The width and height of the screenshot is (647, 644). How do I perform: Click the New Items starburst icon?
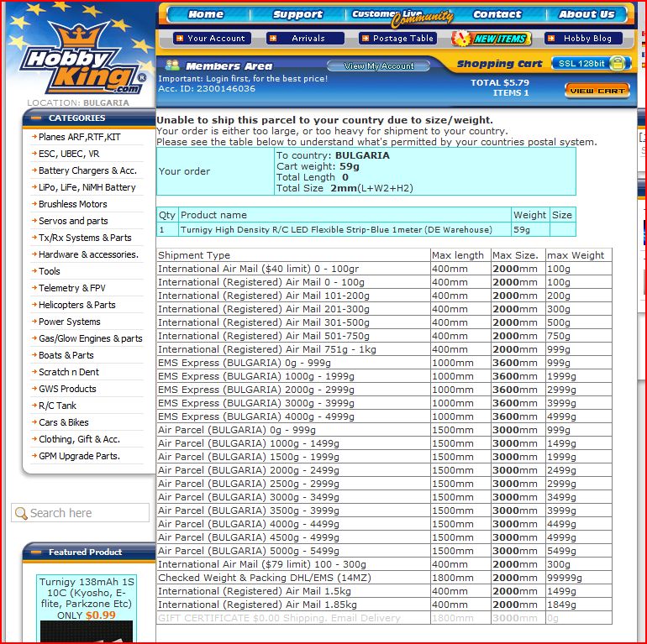(x=461, y=39)
